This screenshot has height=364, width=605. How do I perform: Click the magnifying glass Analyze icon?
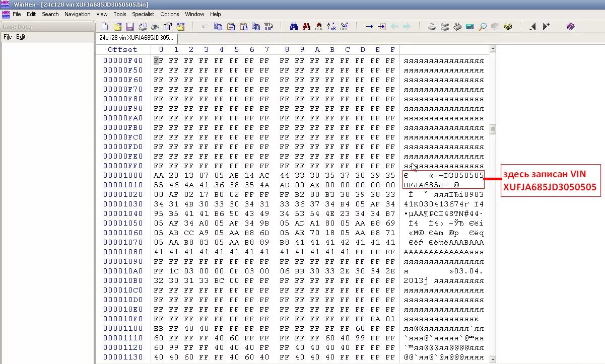coord(483,27)
